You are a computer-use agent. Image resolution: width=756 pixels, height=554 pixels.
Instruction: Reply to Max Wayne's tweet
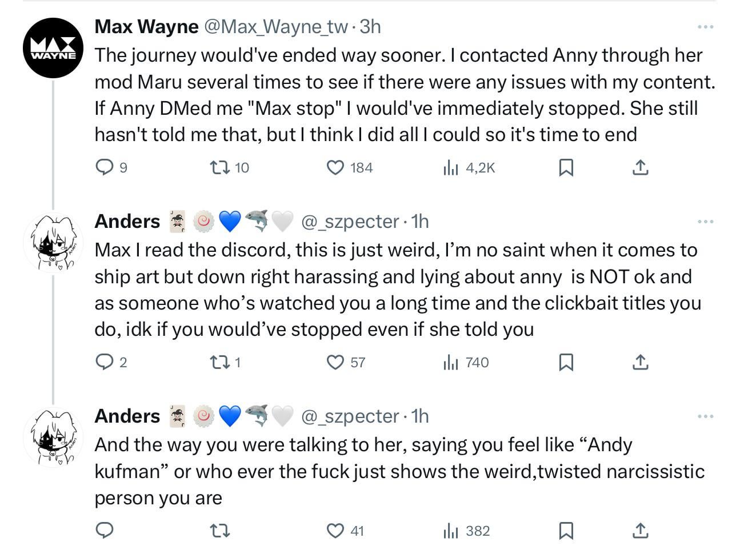tap(111, 167)
